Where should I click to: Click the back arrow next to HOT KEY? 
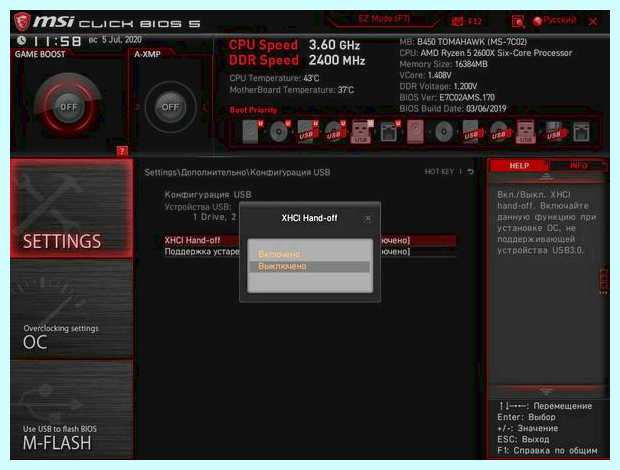tap(470, 172)
